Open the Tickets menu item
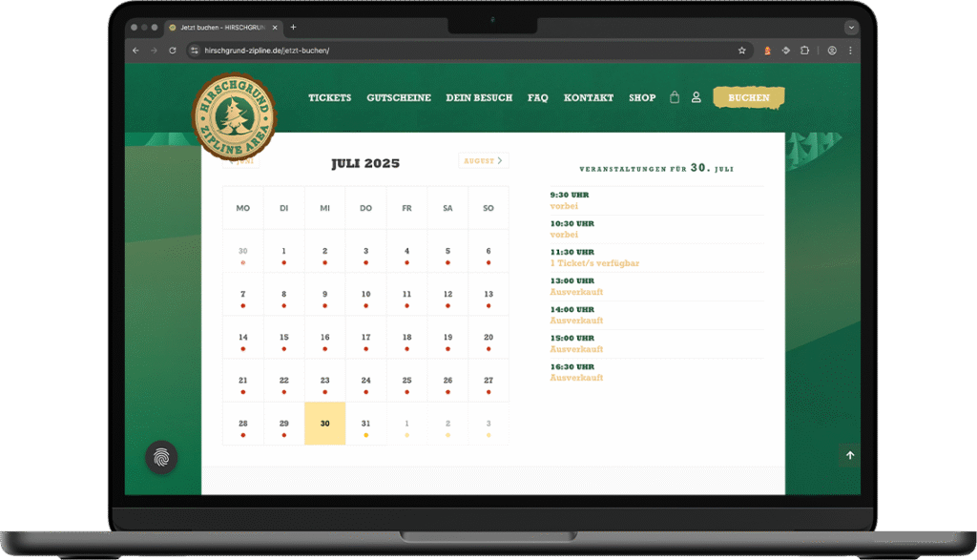 pos(329,97)
